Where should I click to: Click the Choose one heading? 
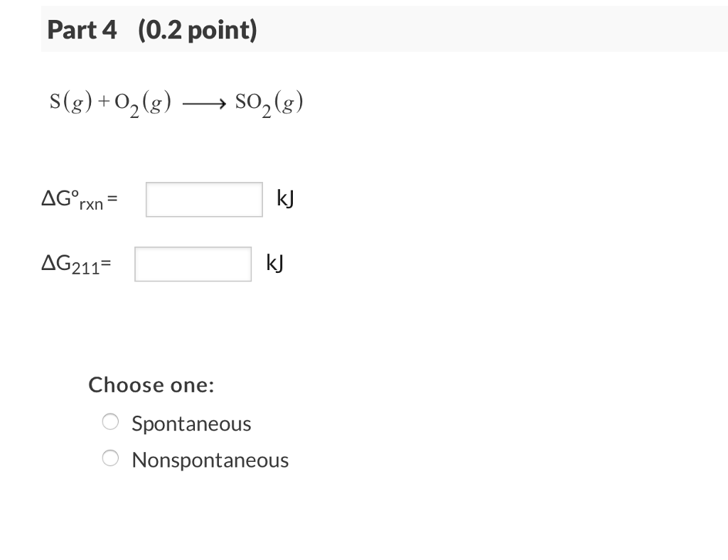click(150, 384)
